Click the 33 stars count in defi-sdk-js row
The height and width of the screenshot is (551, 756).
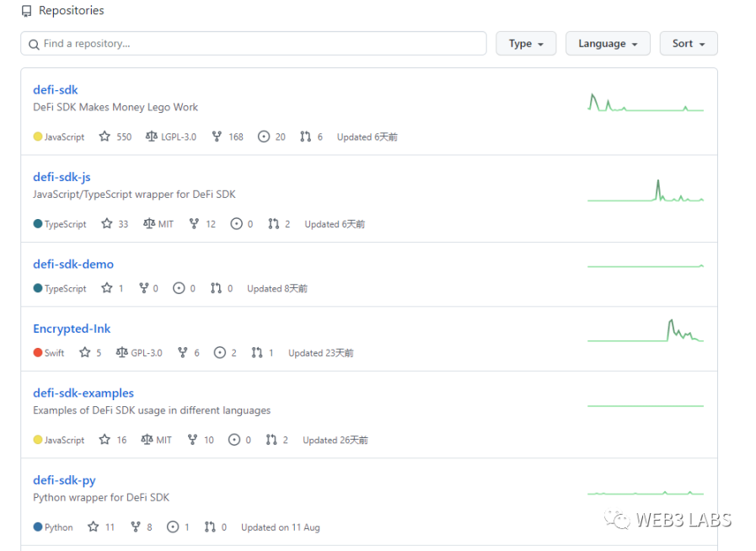tap(123, 224)
